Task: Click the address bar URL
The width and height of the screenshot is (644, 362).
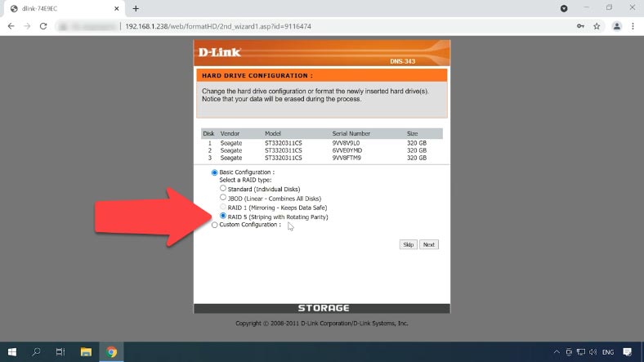Action: click(x=218, y=26)
